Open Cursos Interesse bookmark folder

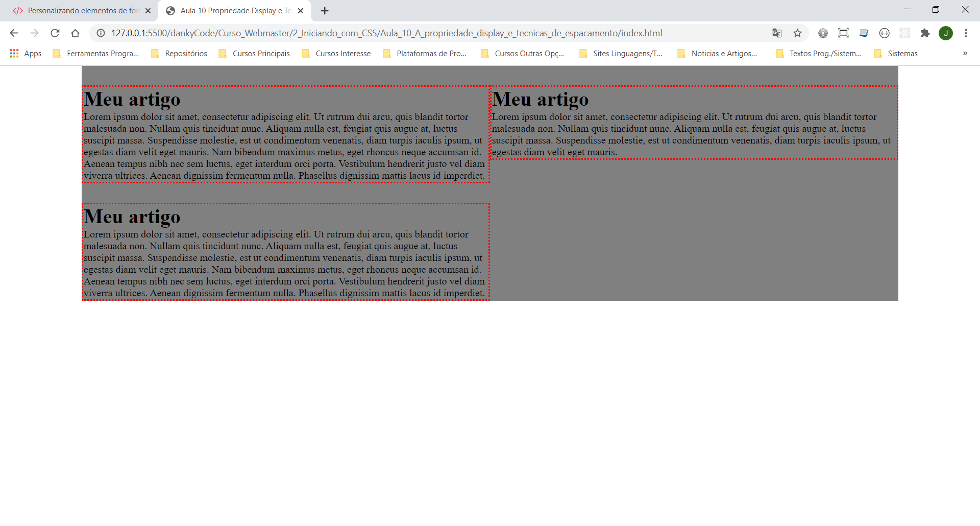(x=336, y=54)
